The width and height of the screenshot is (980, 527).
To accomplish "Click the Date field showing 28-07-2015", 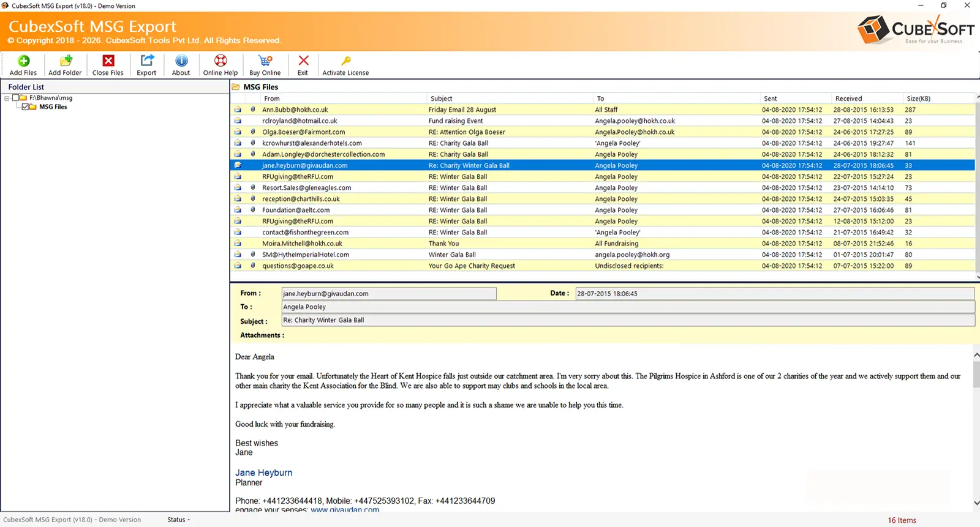I will tap(775, 294).
